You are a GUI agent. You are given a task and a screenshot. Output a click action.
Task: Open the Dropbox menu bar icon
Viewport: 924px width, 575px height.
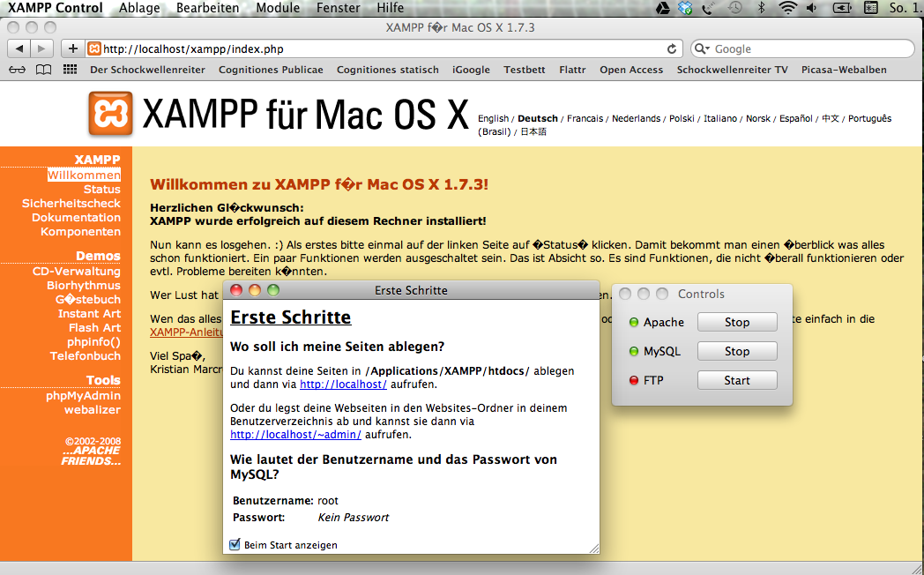click(685, 8)
